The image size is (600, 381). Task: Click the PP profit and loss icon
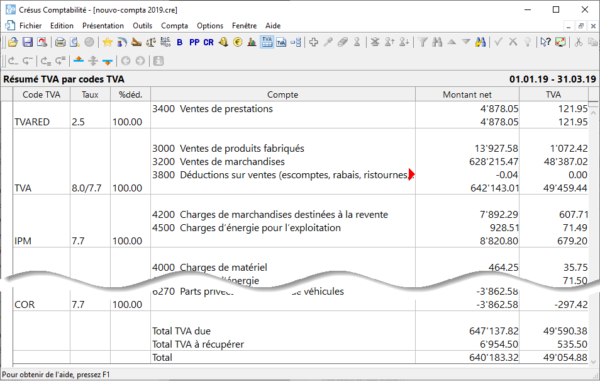pyautogui.click(x=194, y=42)
